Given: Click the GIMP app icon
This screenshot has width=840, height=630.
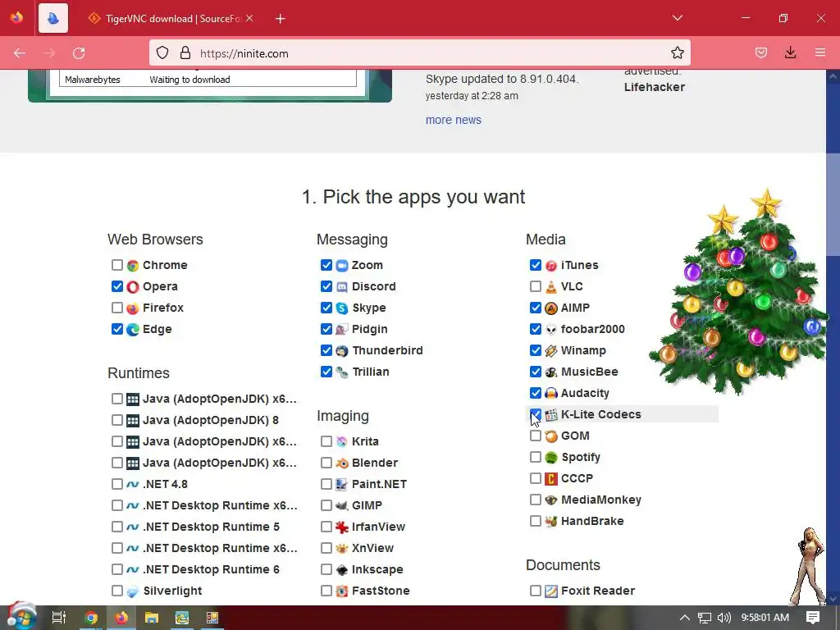Looking at the screenshot, I should (342, 505).
